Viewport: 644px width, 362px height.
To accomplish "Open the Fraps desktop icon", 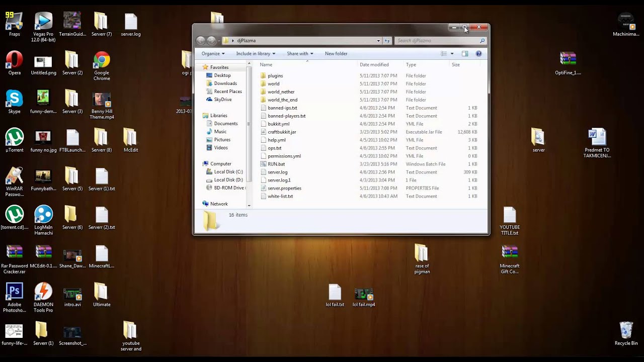I will (x=14, y=24).
